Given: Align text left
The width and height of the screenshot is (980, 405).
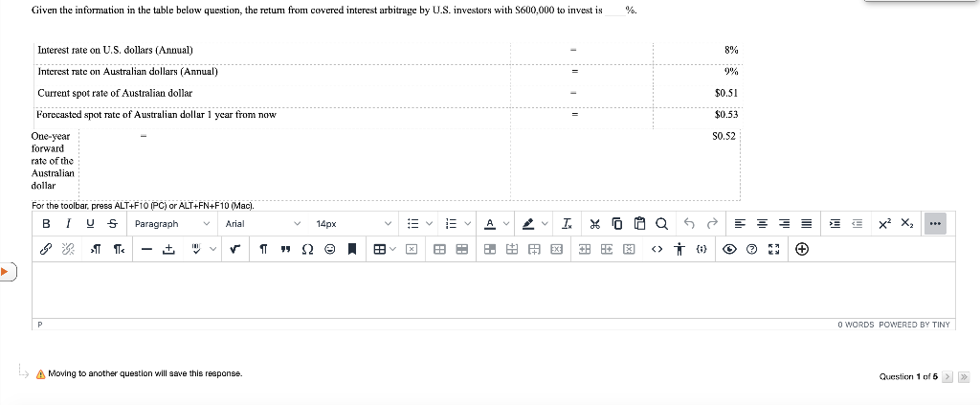Looking at the screenshot, I should (x=740, y=224).
